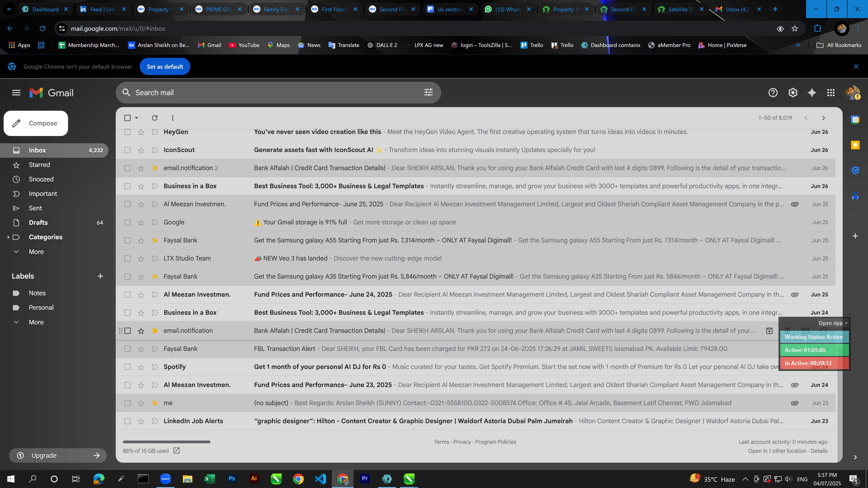Show more bookmarks chevron
868x488 pixels.
coord(798,45)
